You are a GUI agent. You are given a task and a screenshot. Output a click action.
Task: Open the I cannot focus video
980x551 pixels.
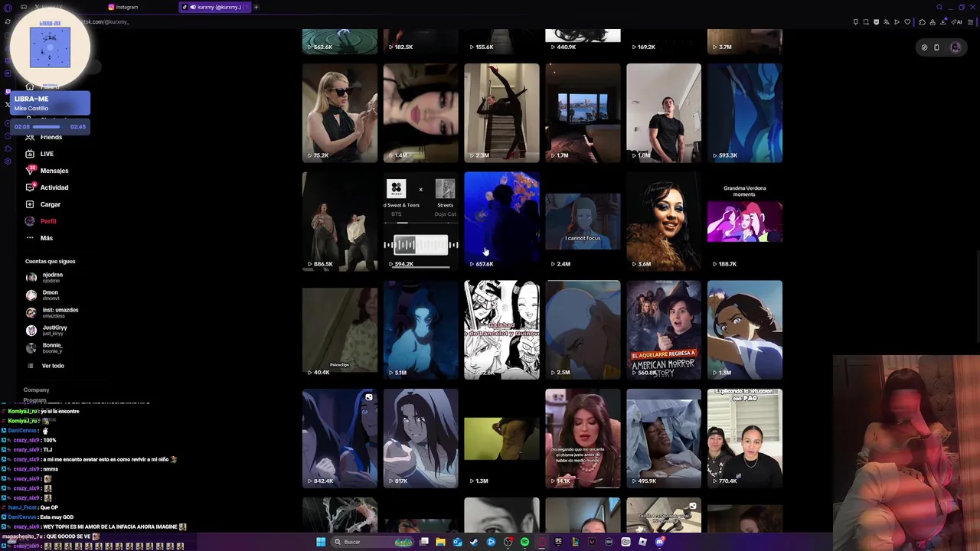pos(583,221)
